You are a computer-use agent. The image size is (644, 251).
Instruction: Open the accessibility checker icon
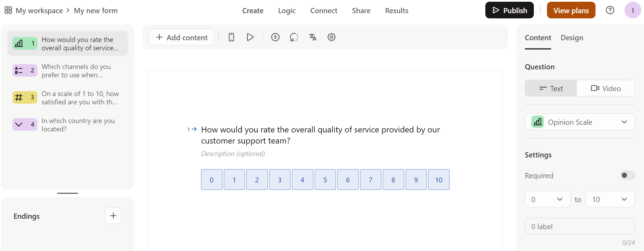[275, 37]
